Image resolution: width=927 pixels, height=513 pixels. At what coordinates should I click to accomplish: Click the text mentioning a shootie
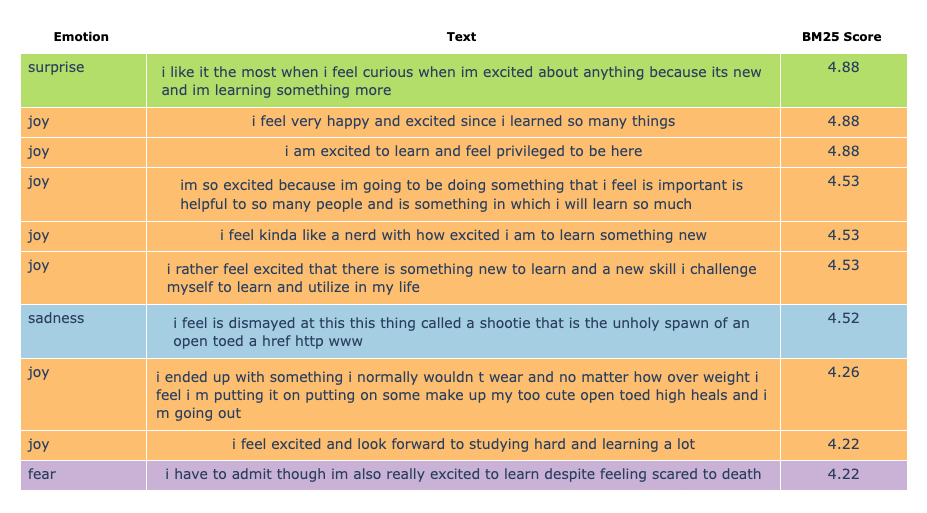click(x=461, y=332)
